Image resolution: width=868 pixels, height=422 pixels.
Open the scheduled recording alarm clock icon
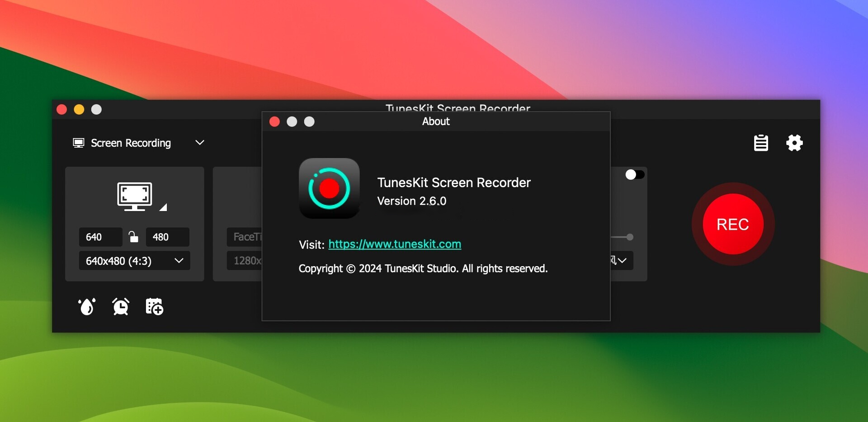[121, 307]
